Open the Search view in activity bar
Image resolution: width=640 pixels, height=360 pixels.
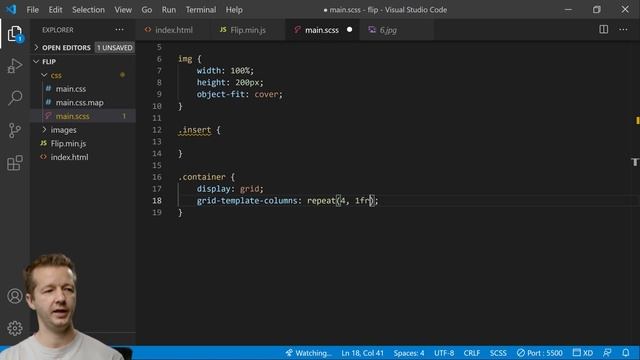(x=15, y=98)
